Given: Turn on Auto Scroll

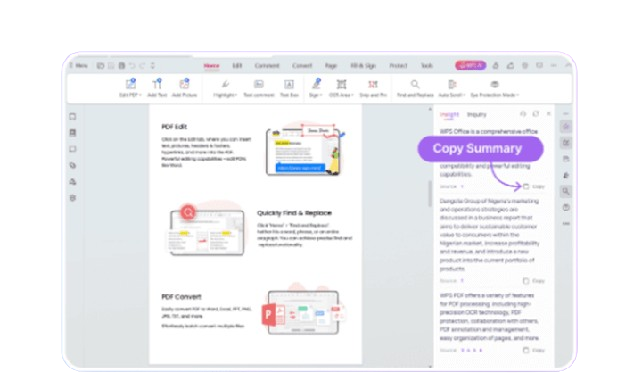Looking at the screenshot, I should [x=452, y=88].
